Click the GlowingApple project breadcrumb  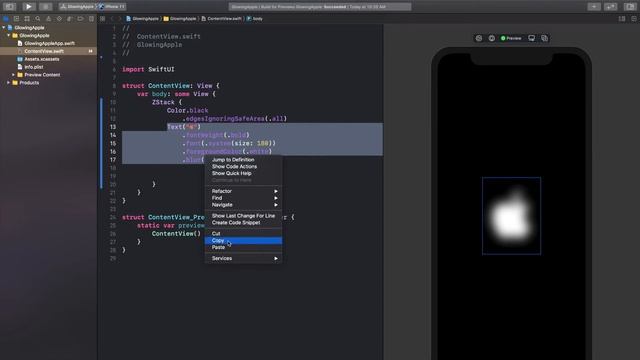pyautogui.click(x=142, y=19)
